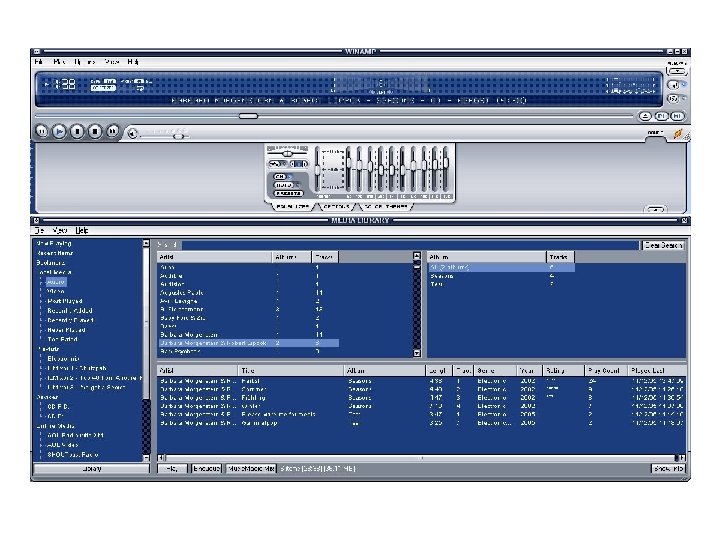Select the Seasons album row

coord(501,276)
